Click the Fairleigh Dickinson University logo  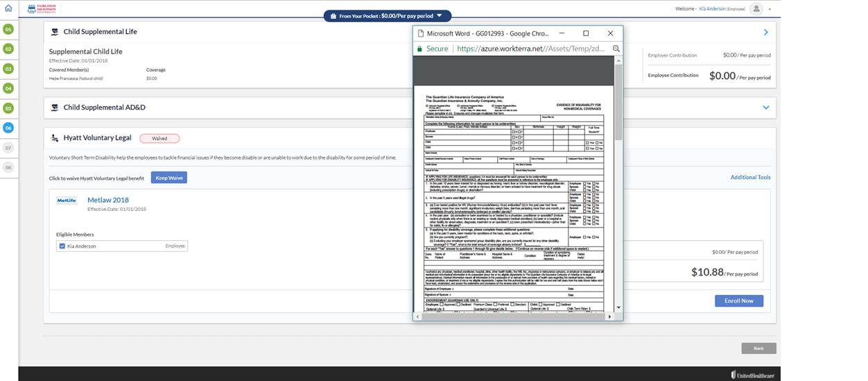click(42, 9)
